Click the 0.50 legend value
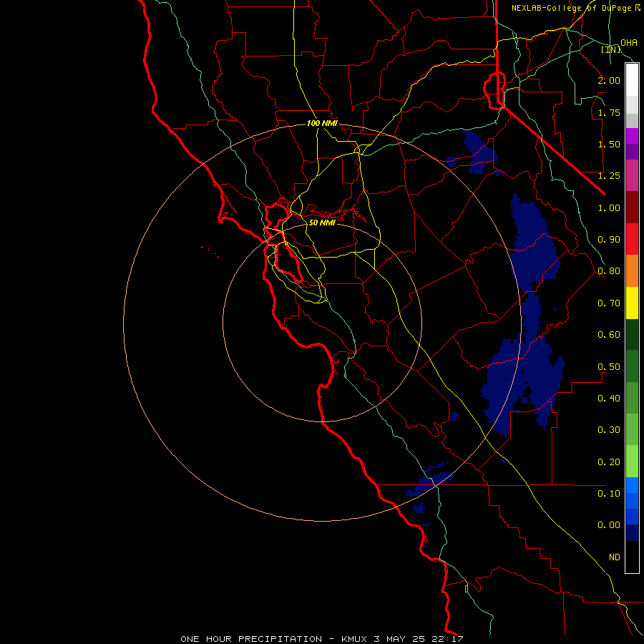Viewport: 644px width, 644px height. tap(609, 367)
